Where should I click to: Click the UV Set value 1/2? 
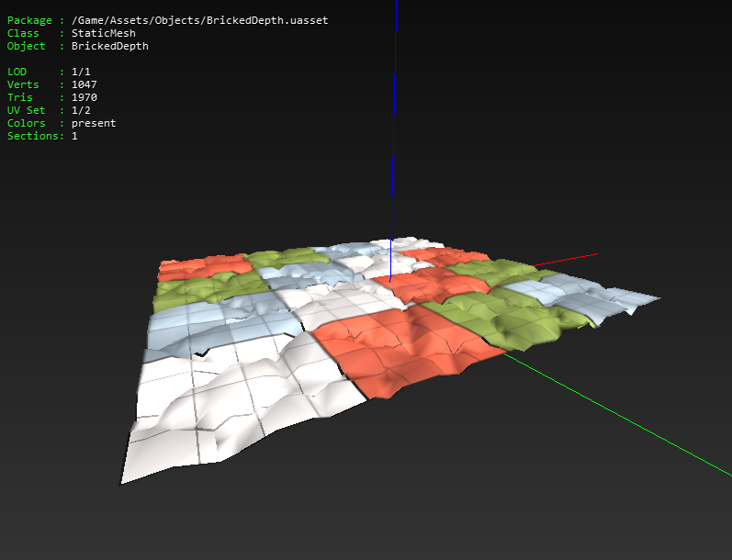pos(81,110)
